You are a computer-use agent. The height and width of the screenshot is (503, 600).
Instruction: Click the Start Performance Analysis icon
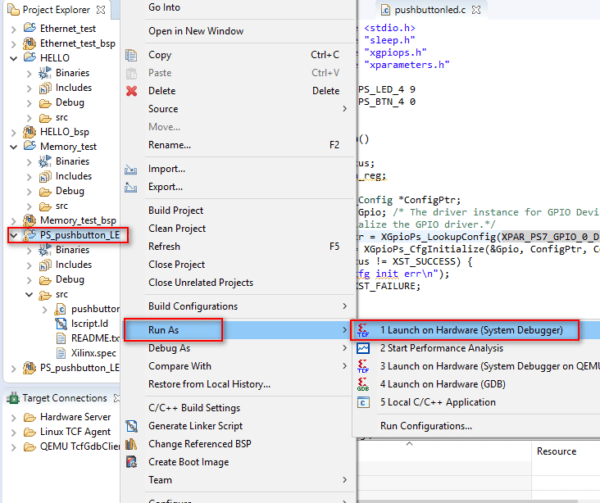point(363,348)
